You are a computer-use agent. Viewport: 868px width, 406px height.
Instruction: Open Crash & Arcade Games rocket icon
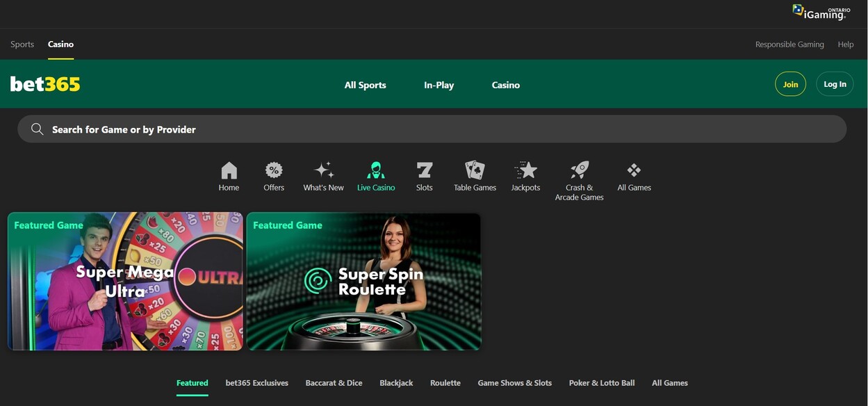(580, 170)
